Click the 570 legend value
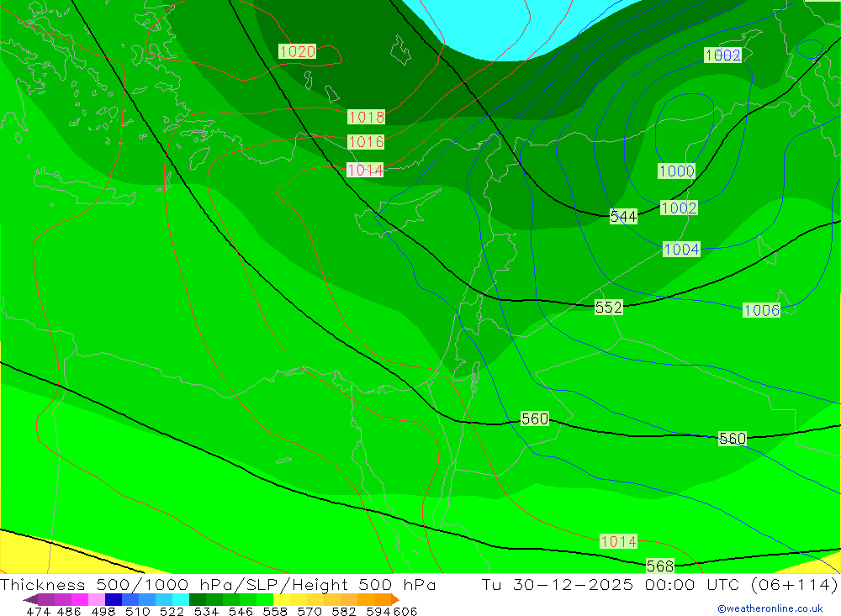This screenshot has height=616, width=841. (309, 611)
